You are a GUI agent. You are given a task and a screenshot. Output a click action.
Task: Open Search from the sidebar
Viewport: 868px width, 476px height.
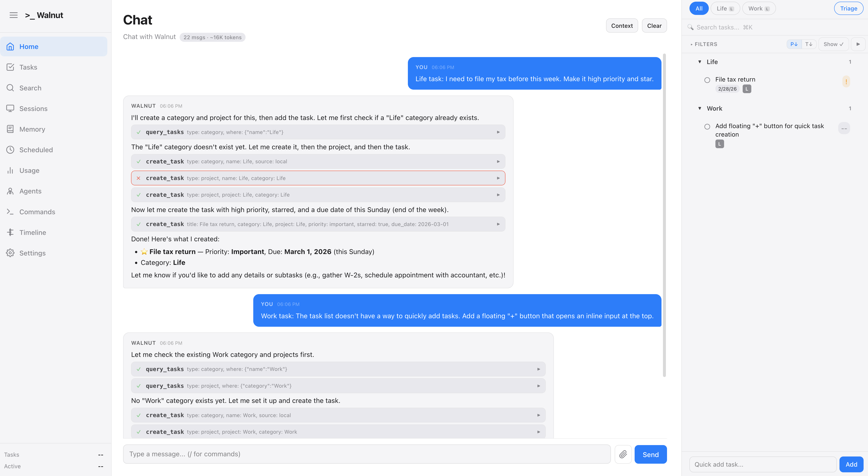[x=31, y=88]
